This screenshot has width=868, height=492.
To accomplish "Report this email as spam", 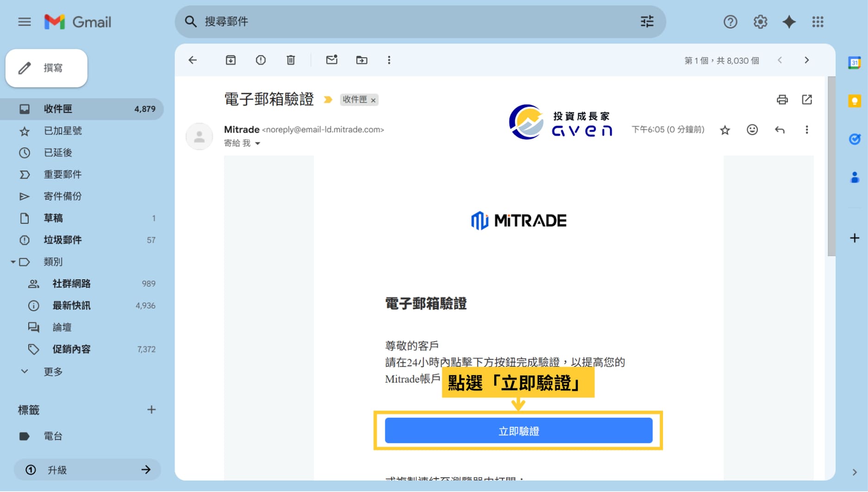I will [261, 60].
